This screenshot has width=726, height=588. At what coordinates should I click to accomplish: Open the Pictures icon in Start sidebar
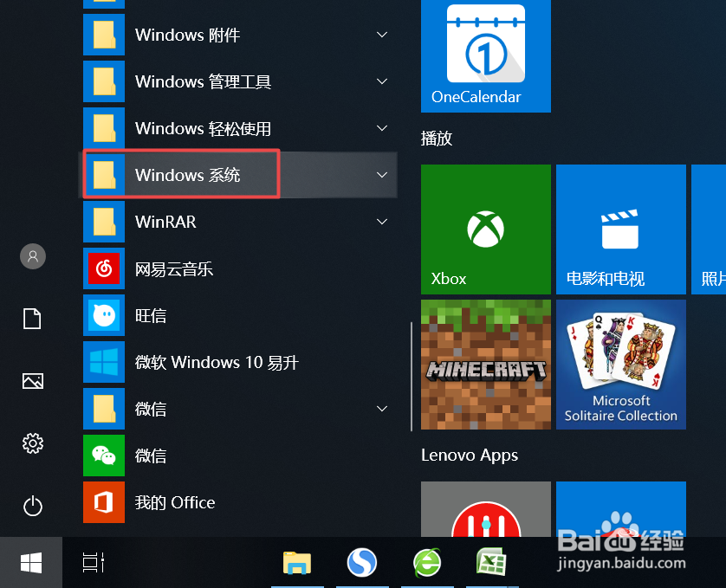(x=33, y=381)
